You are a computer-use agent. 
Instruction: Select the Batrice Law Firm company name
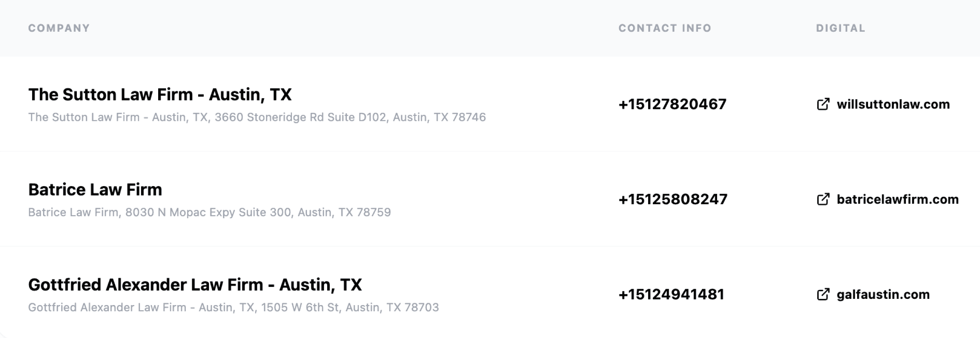(x=95, y=190)
